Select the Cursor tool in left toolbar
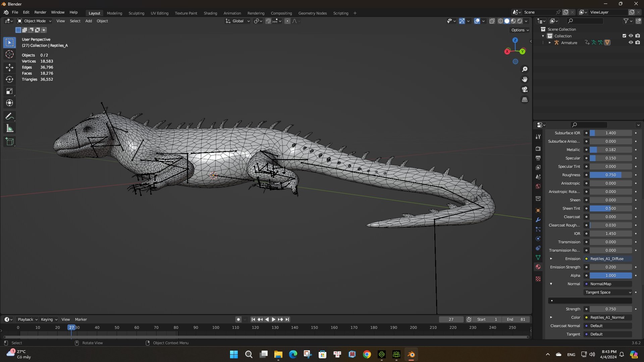The height and width of the screenshot is (362, 644). click(x=9, y=54)
